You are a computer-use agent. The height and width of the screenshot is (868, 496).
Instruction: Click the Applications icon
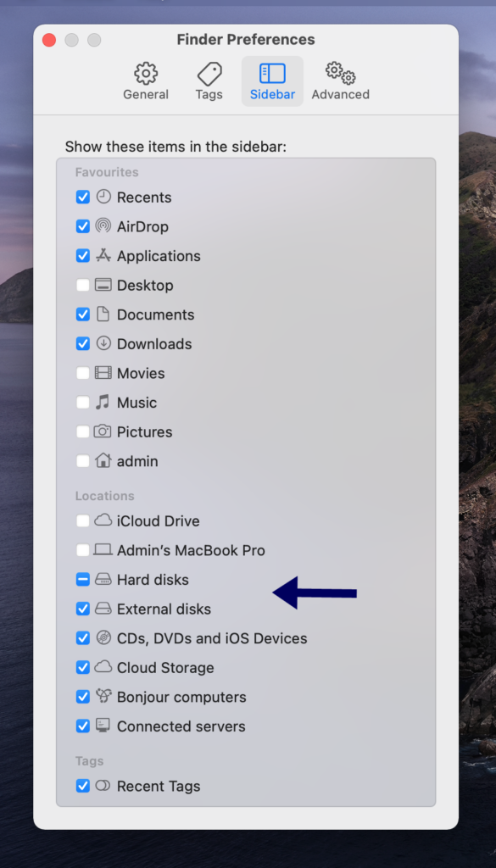pos(105,255)
